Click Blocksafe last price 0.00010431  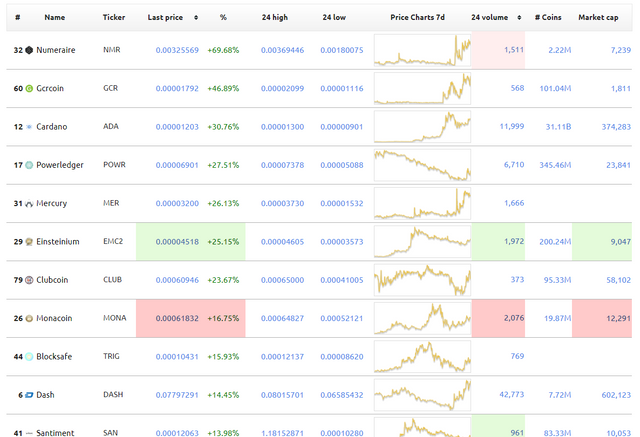point(177,357)
